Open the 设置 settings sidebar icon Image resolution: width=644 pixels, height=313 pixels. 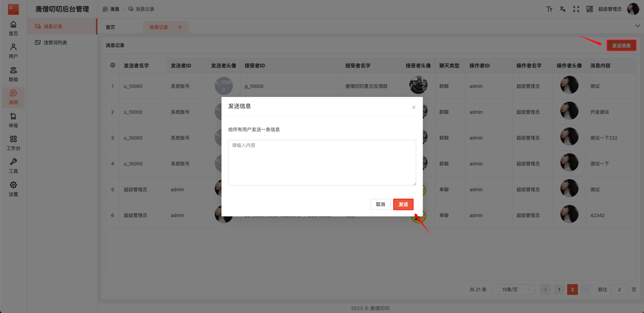[13, 189]
